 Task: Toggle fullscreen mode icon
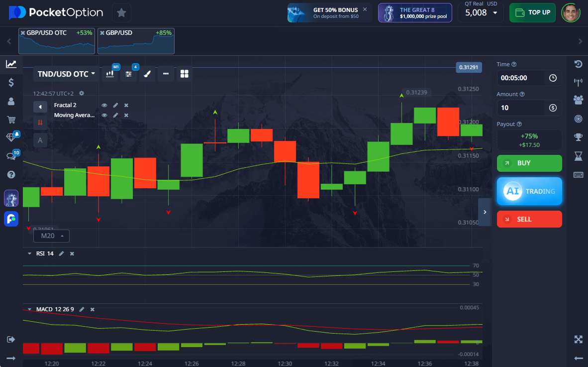click(x=578, y=339)
